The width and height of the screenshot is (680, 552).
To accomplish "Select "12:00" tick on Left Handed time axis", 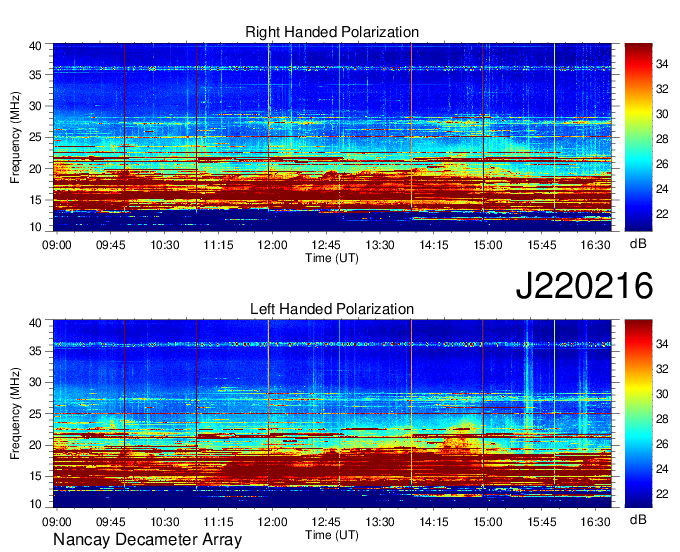I will [272, 521].
